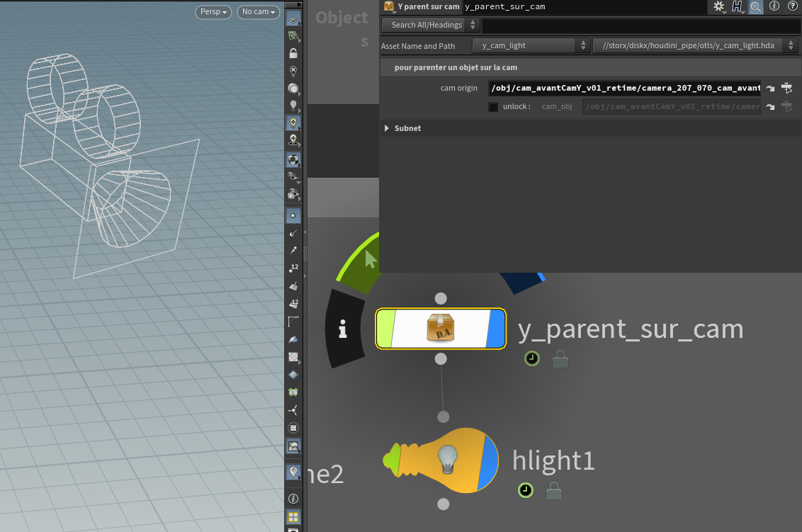Toggle the origin gnomon axes icon

click(293, 409)
